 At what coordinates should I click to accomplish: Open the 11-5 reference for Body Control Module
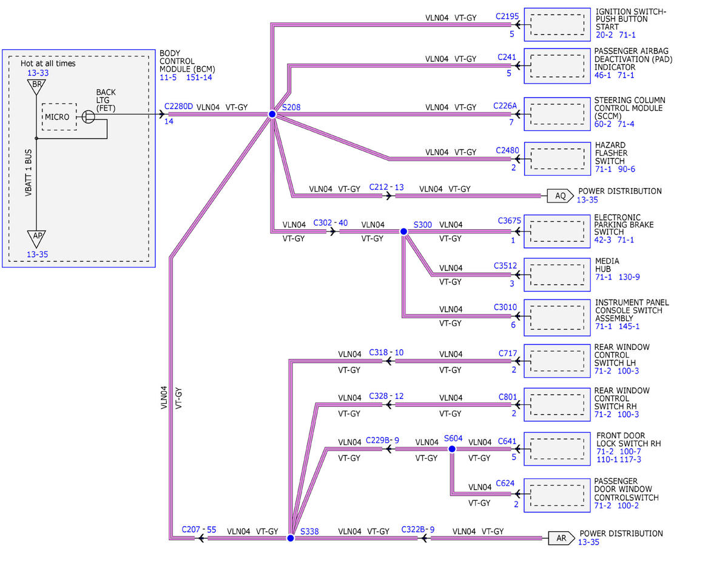(169, 77)
